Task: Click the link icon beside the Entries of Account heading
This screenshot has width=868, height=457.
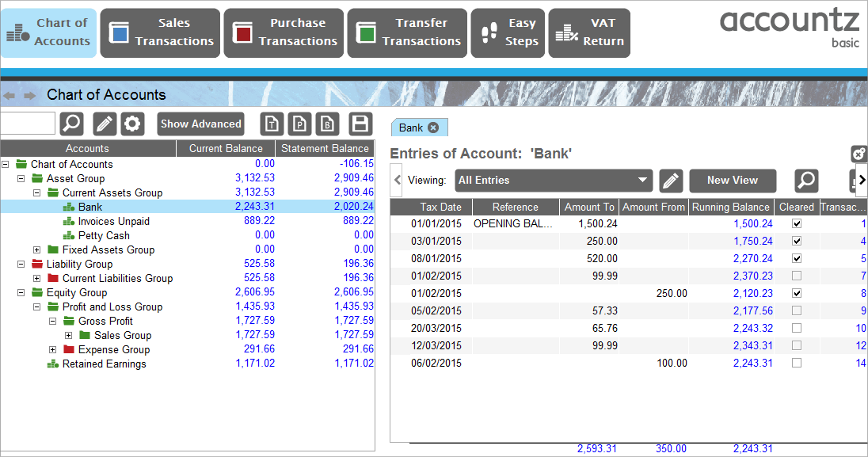Action: [x=858, y=154]
